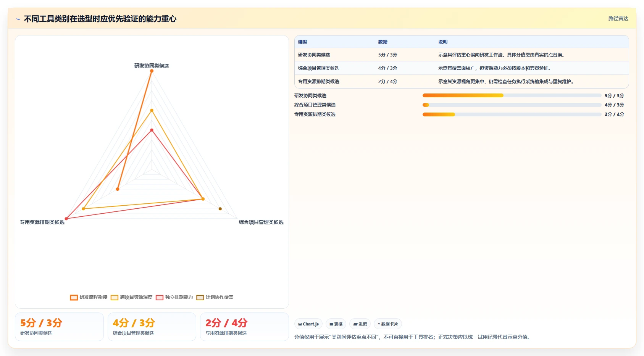Click radar axis label 研发协同类候选
The height and width of the screenshot is (356, 644).
tap(152, 66)
